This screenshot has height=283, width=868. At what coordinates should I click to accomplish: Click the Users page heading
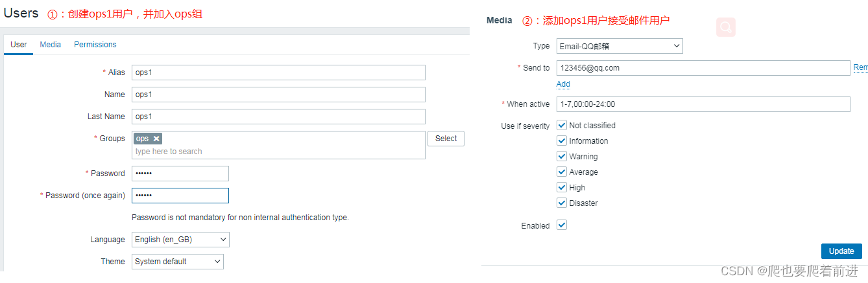(x=21, y=13)
